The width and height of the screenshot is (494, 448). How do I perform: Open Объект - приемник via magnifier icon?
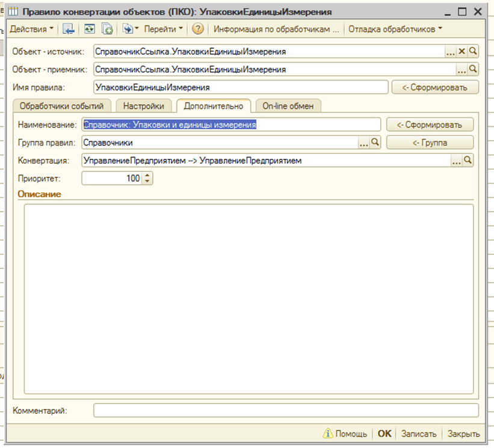473,69
